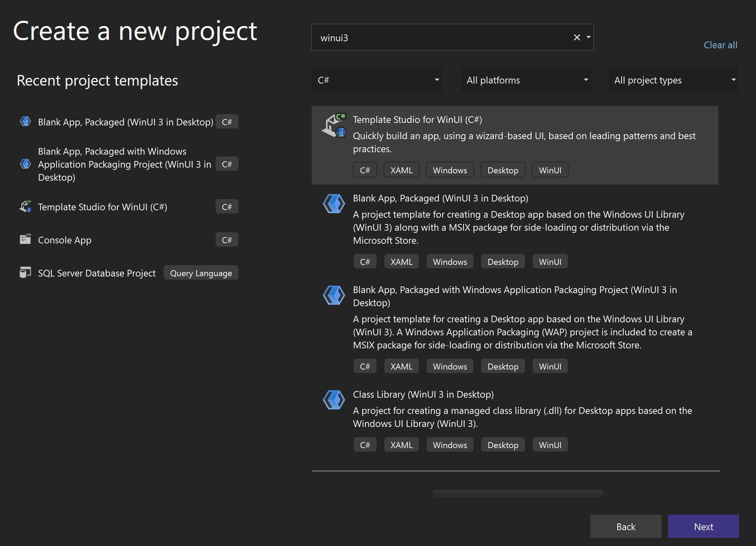The width and height of the screenshot is (756, 546).
Task: Clear the winui3 search text with X
Action: pyautogui.click(x=577, y=37)
